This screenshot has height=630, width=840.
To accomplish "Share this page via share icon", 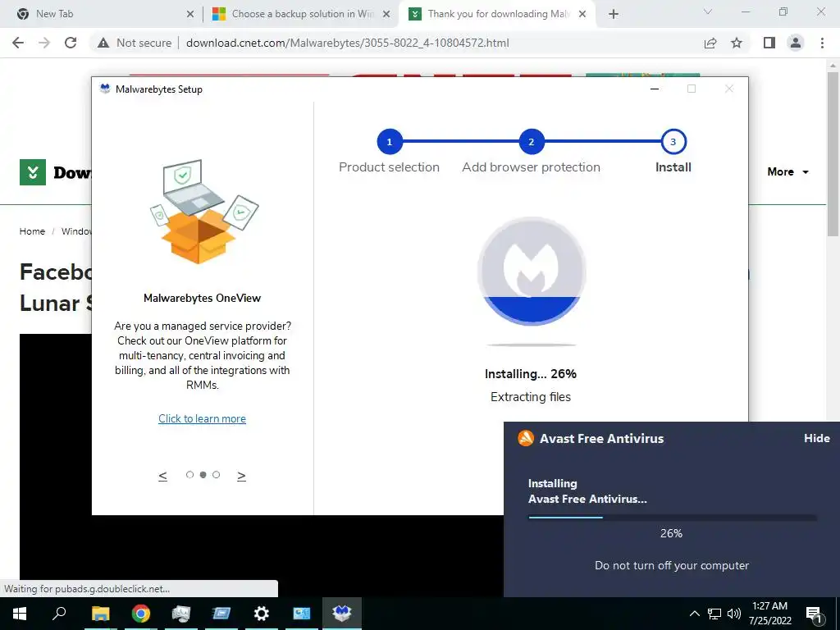I will (x=710, y=43).
